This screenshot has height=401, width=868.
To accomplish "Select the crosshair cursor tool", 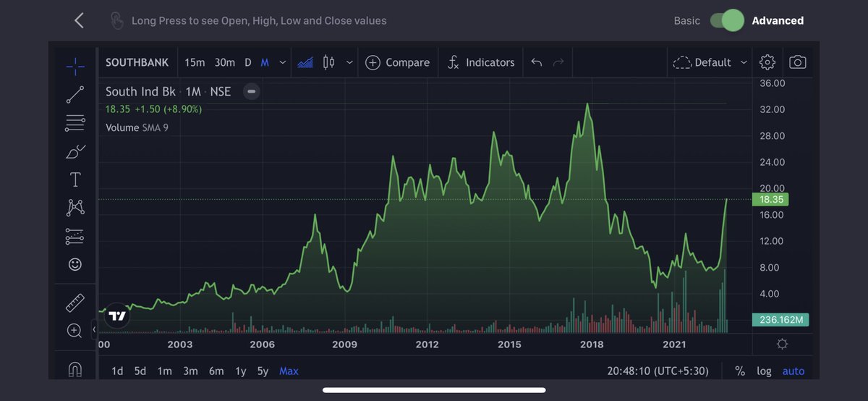I will tap(75, 66).
